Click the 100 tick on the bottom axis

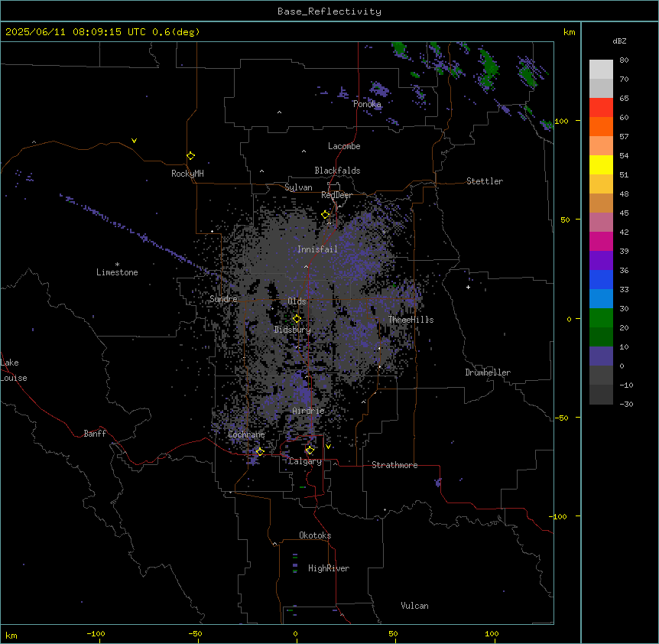pos(492,633)
